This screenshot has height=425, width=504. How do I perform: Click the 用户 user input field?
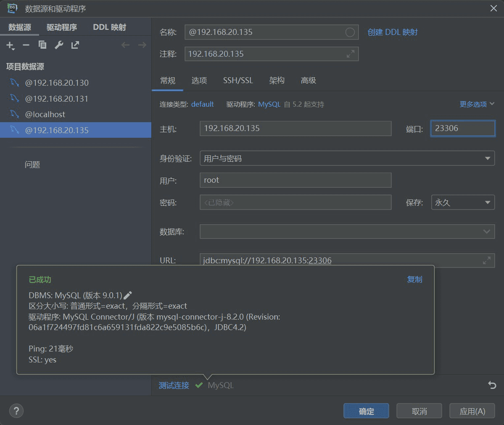pos(296,180)
